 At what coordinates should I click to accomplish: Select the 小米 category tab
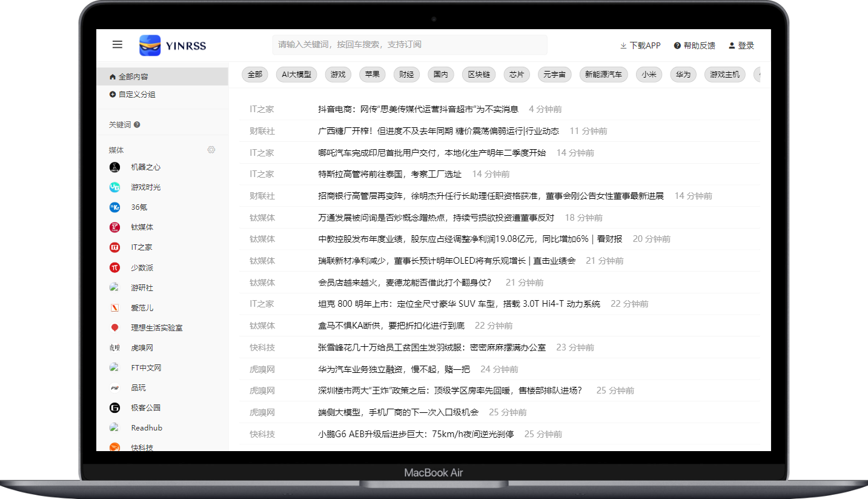[649, 75]
